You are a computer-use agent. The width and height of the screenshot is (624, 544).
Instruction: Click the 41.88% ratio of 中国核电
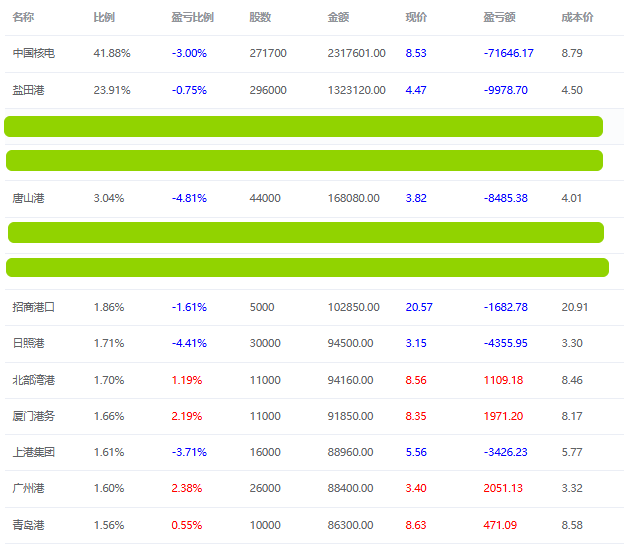[x=112, y=53]
